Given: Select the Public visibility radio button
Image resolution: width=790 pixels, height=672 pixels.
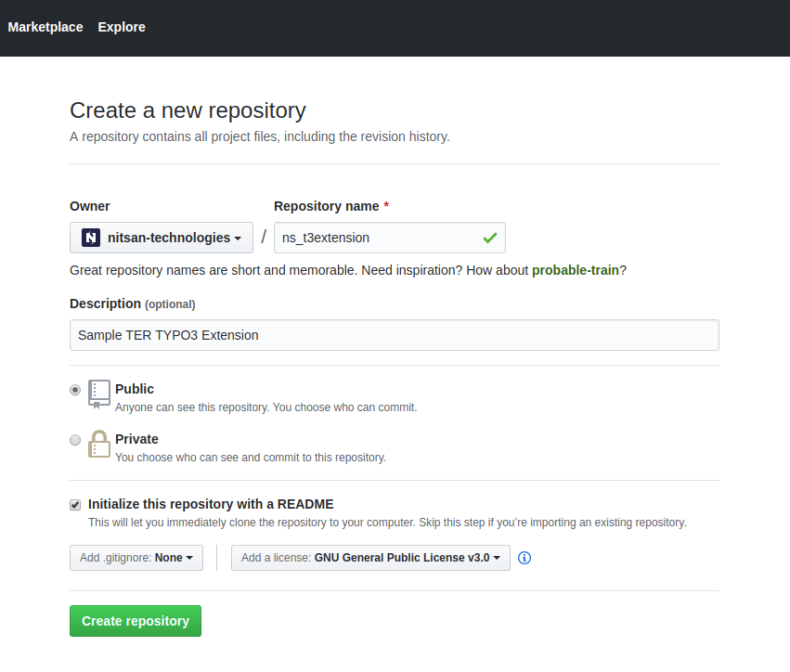Looking at the screenshot, I should 75,390.
